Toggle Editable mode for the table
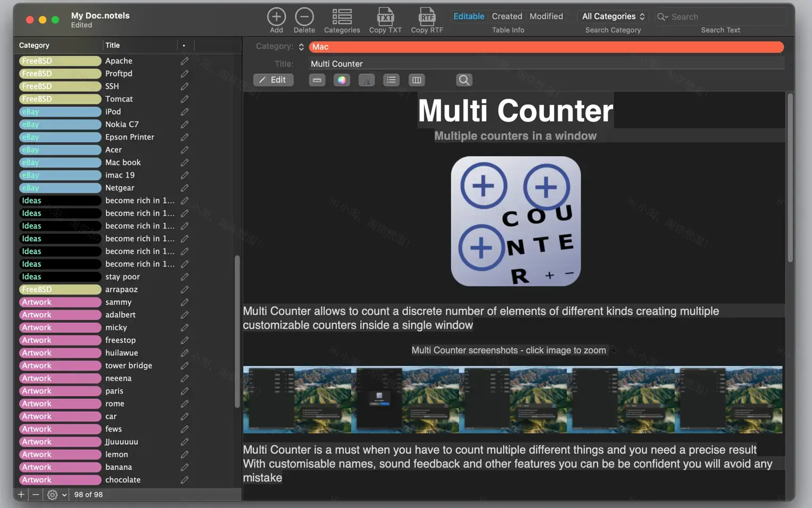 468,16
